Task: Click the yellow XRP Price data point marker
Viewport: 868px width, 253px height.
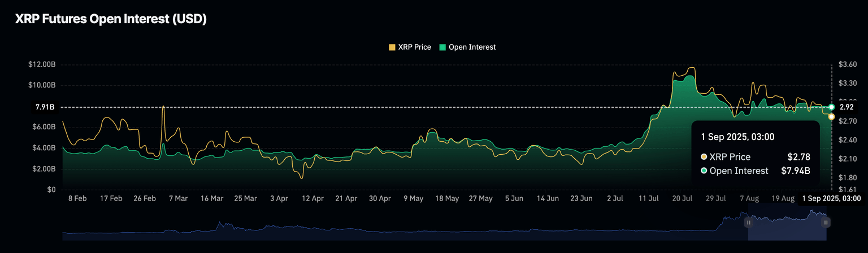Action: [831, 116]
